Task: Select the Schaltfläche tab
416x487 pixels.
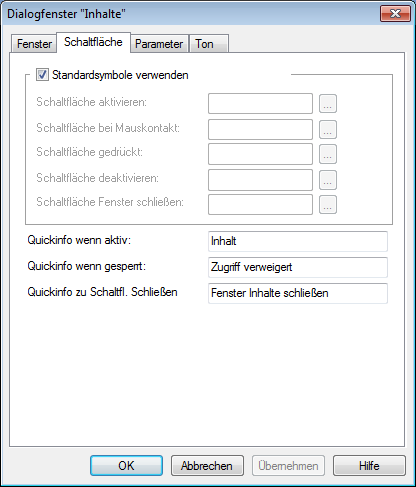Action: click(x=93, y=42)
